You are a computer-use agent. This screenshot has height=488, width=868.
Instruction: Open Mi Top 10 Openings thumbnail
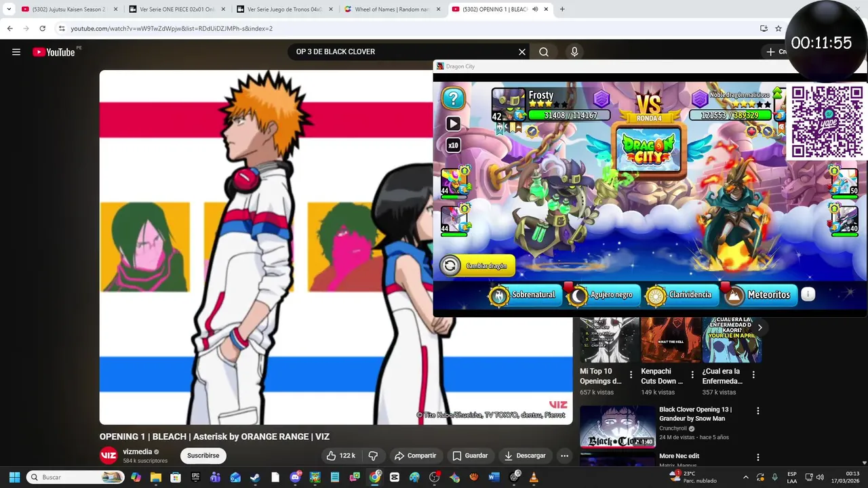click(x=610, y=340)
